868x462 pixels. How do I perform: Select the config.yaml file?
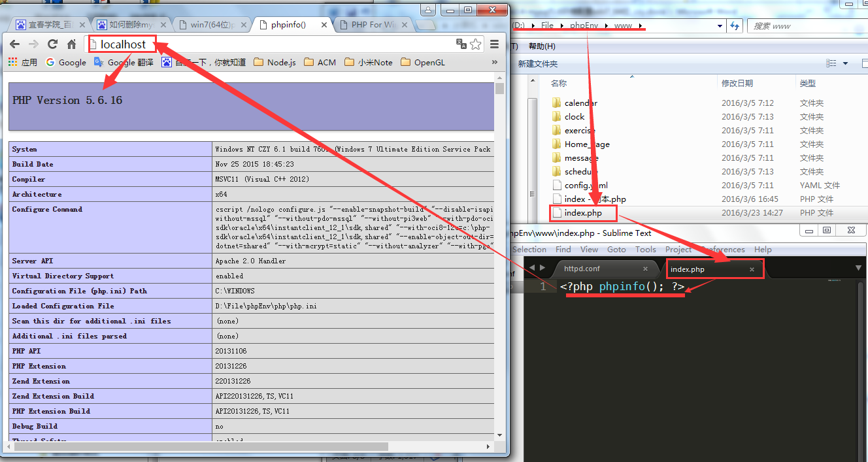point(586,185)
